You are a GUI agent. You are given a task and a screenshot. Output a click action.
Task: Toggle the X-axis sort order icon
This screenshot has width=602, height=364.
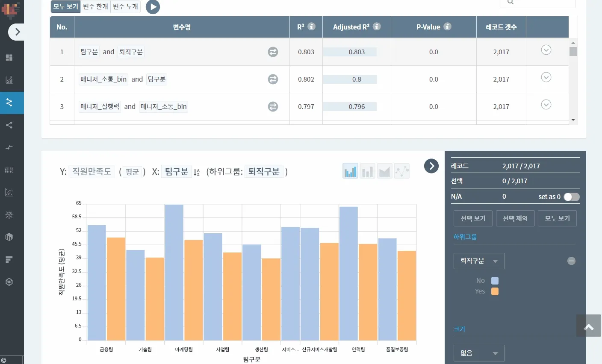point(197,172)
